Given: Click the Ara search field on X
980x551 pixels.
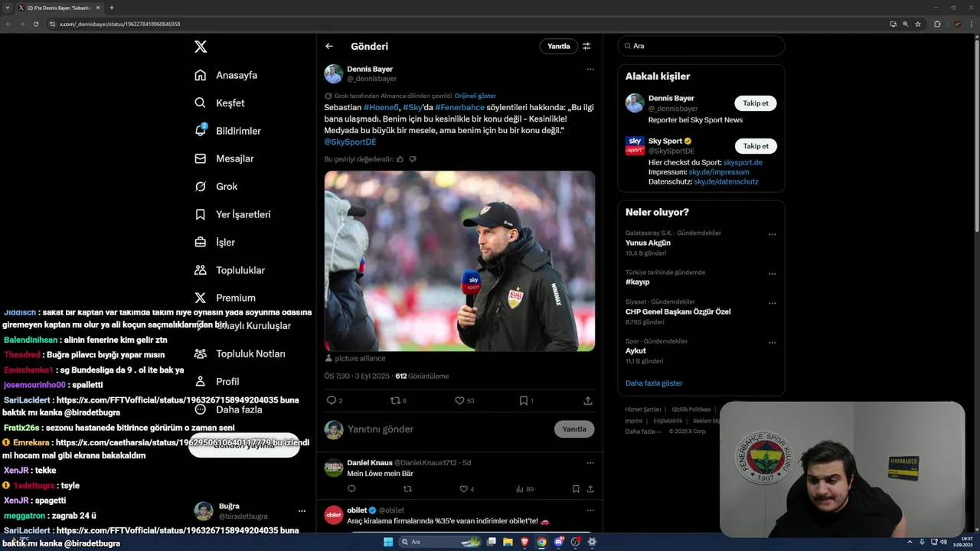Looking at the screenshot, I should point(701,46).
